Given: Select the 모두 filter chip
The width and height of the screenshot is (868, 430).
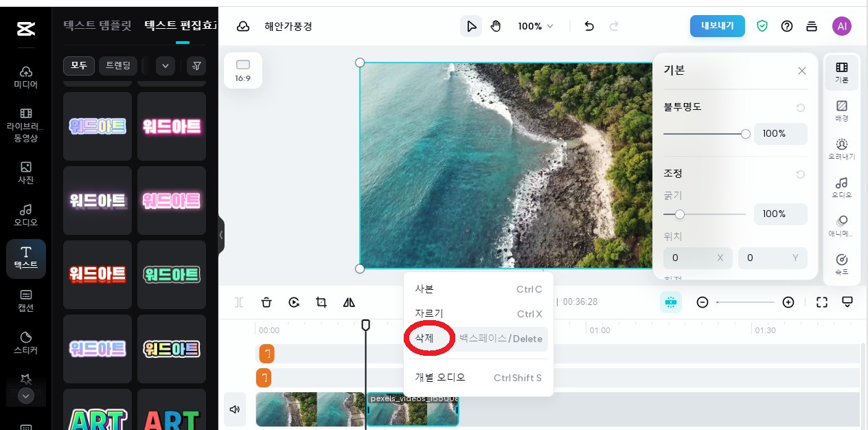Looking at the screenshot, I should (x=79, y=66).
